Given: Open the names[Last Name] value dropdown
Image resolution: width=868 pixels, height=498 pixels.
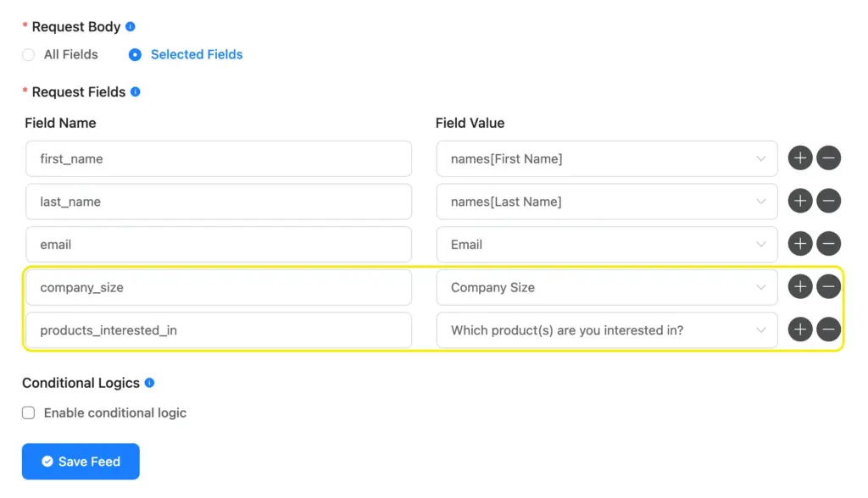Looking at the screenshot, I should (607, 202).
